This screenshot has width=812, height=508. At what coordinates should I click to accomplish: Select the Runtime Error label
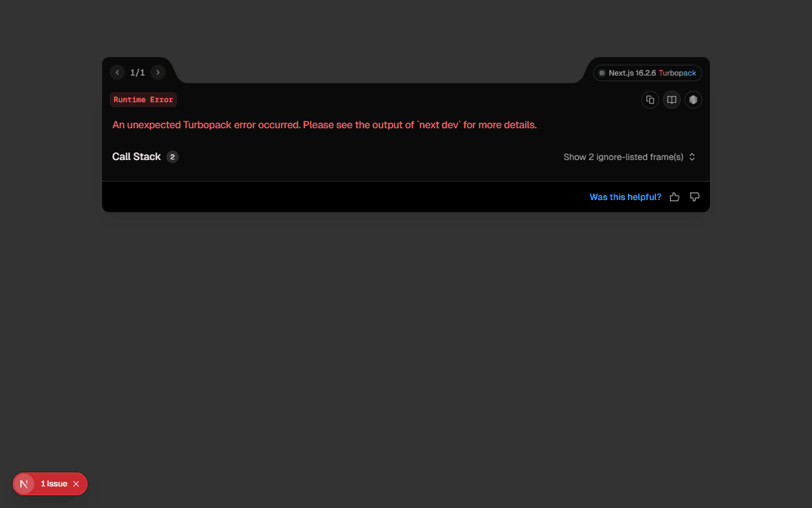tap(143, 100)
